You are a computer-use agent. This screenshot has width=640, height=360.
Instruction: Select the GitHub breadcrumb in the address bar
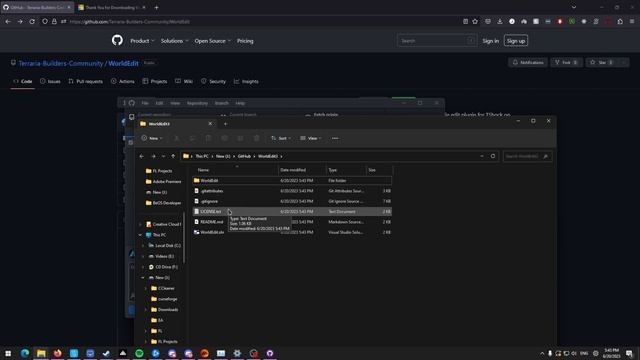tap(244, 156)
